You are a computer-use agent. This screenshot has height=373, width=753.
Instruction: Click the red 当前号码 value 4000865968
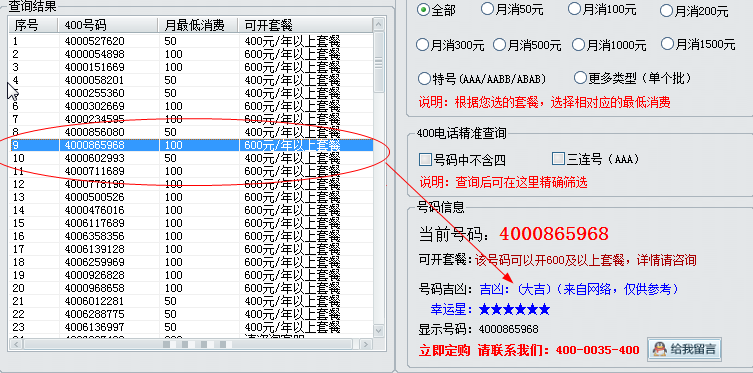[x=554, y=234]
